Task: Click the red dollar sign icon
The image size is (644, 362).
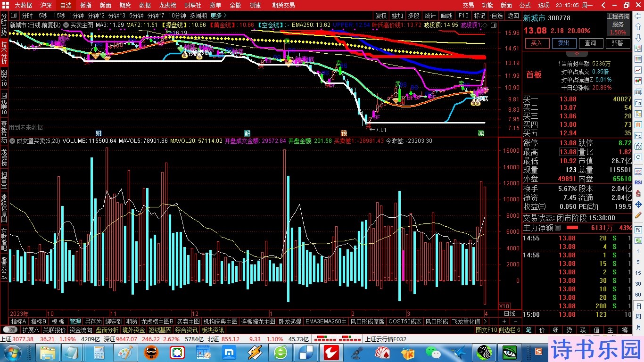Action: point(638,193)
